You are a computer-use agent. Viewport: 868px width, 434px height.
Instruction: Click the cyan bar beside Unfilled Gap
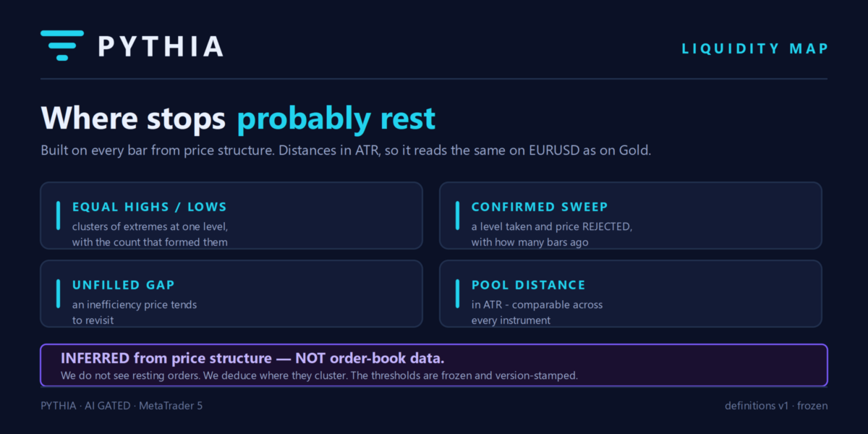click(x=58, y=294)
